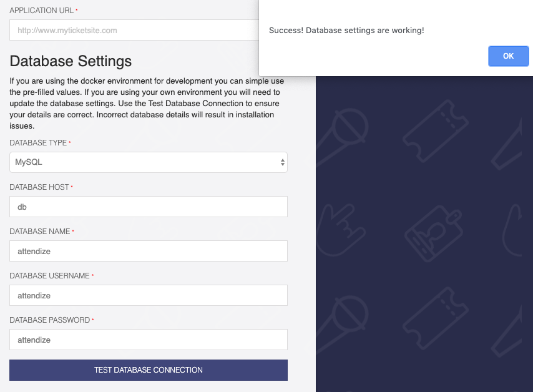Click into the Database Username field
The image size is (533, 392).
[x=148, y=295]
